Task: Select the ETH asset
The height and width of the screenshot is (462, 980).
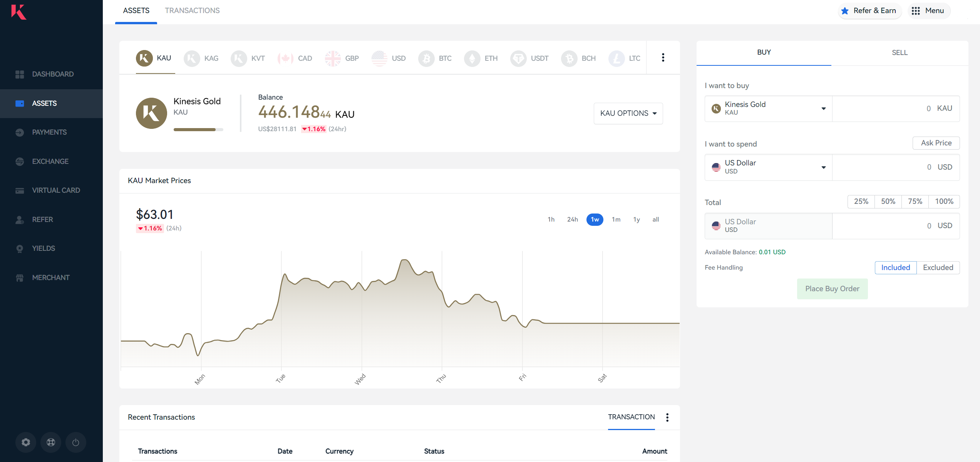Action: tap(481, 58)
